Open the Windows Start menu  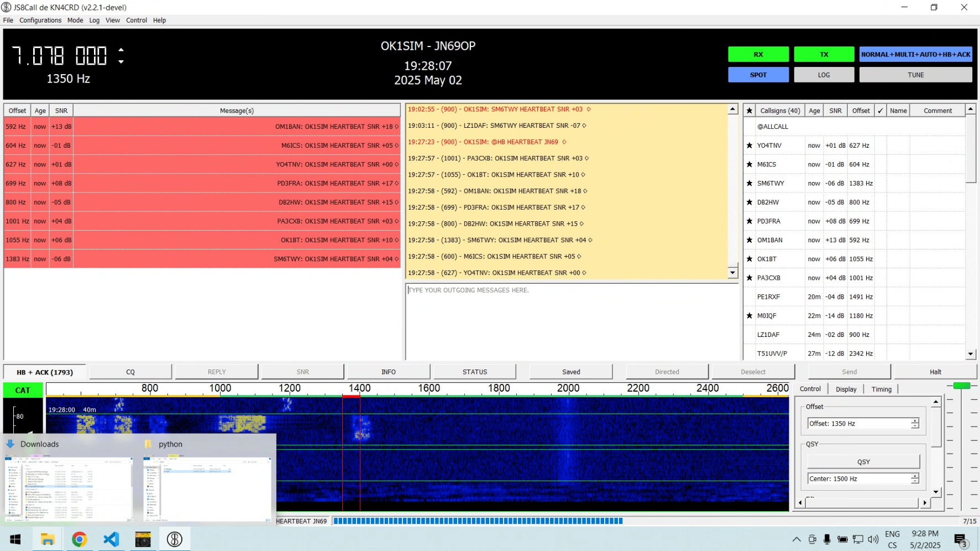tap(15, 539)
